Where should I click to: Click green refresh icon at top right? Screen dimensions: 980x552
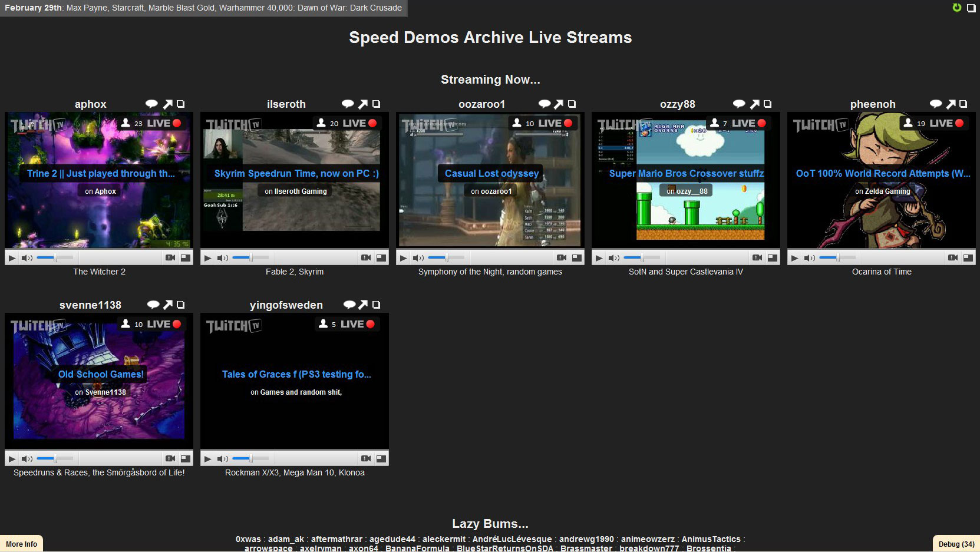[x=957, y=8]
